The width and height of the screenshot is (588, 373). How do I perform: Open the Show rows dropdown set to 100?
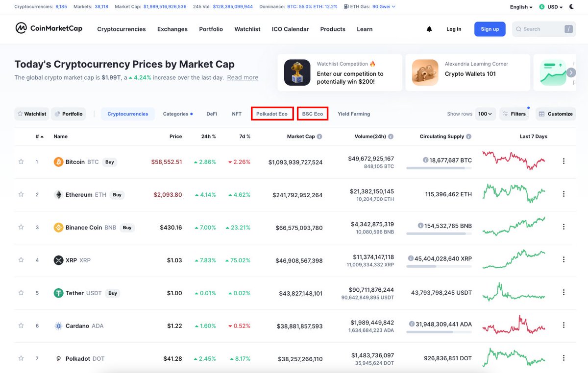point(485,114)
